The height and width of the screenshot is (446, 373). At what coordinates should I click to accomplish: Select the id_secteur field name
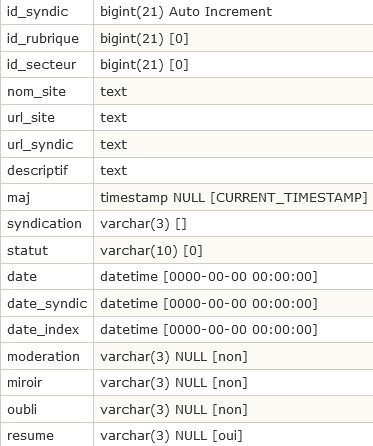41,65
